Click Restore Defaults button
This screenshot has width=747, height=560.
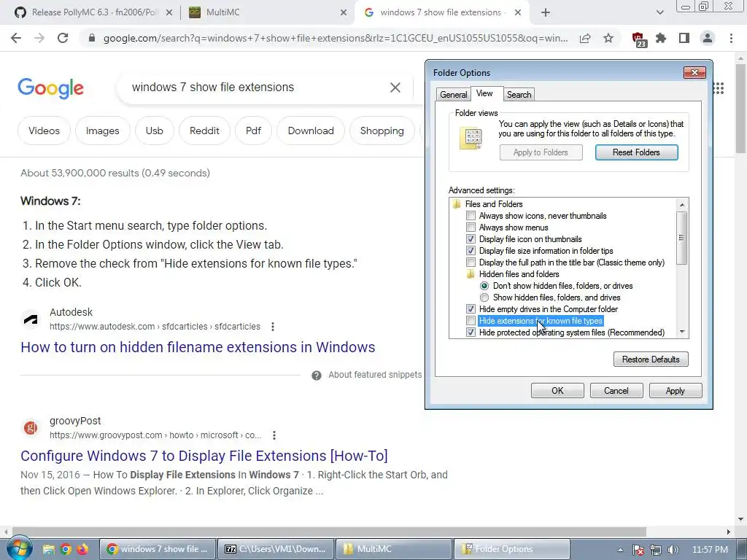(651, 359)
